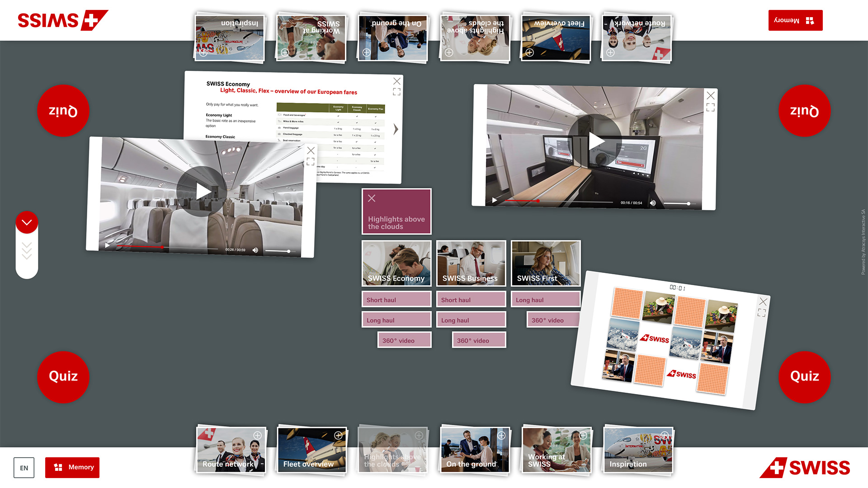This screenshot has height=488, width=868.
Task: Click small play icon on economy cabin video
Action: click(107, 245)
